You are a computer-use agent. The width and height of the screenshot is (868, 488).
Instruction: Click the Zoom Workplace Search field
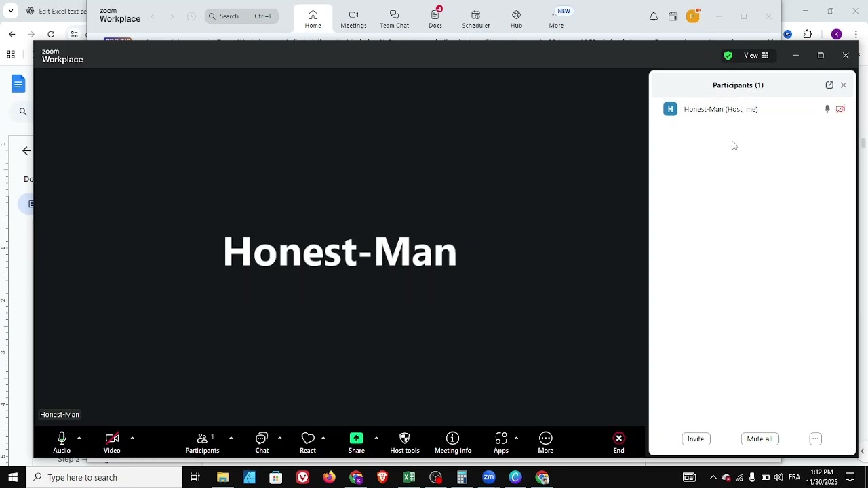[x=241, y=16]
